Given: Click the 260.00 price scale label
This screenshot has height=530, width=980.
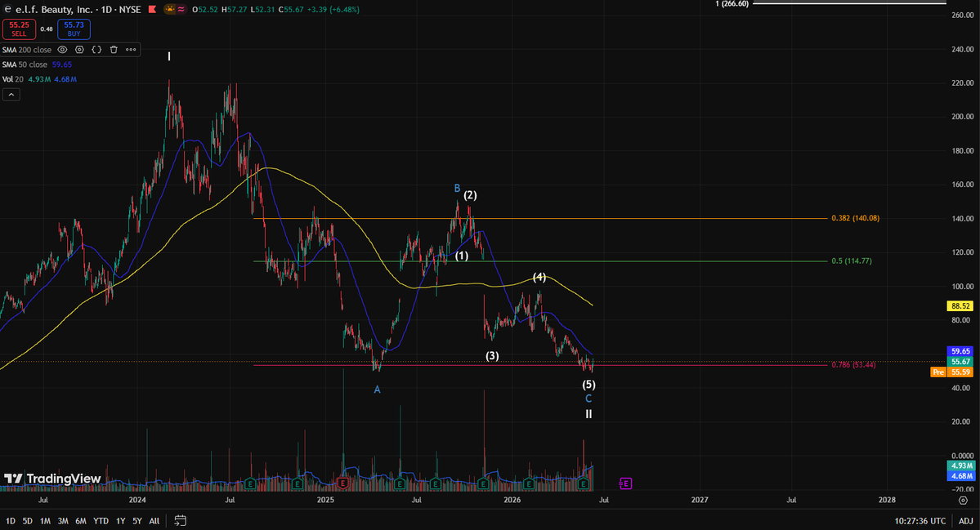Looking at the screenshot, I should click(x=962, y=15).
